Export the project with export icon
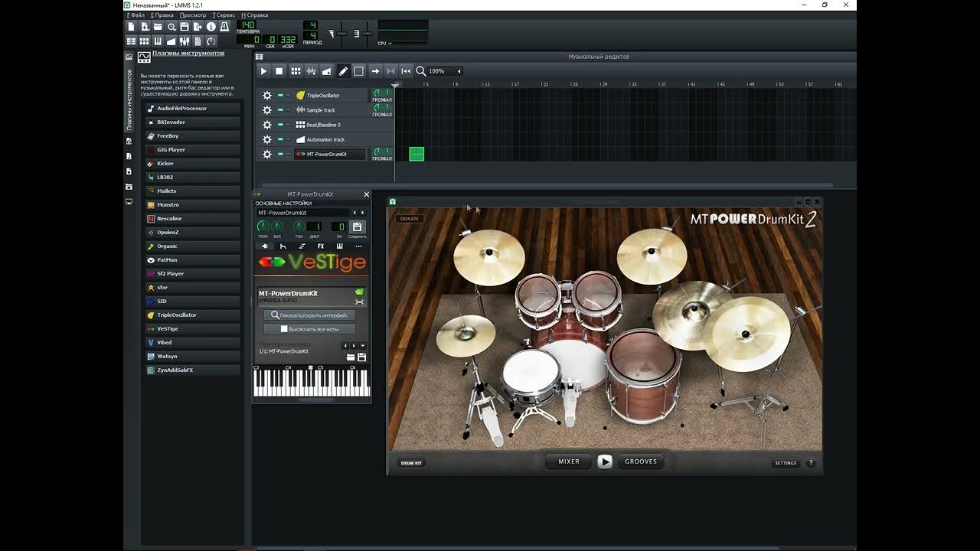Viewport: 980px width, 551px height. tap(198, 27)
